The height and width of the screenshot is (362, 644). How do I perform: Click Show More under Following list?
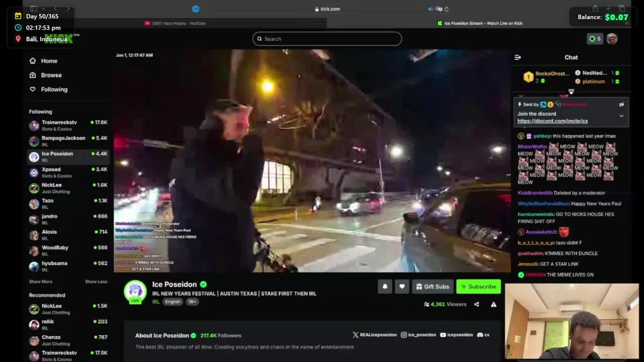pyautogui.click(x=40, y=282)
